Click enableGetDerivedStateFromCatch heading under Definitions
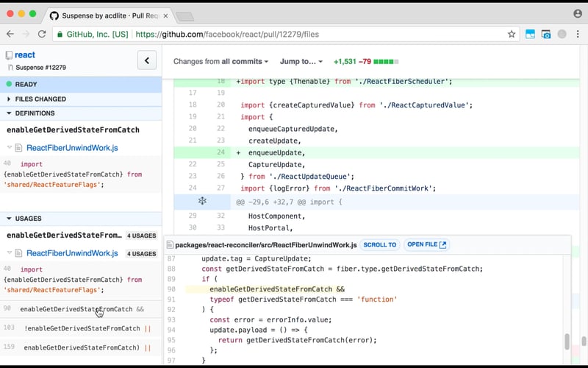This screenshot has height=368, width=588. click(x=73, y=130)
